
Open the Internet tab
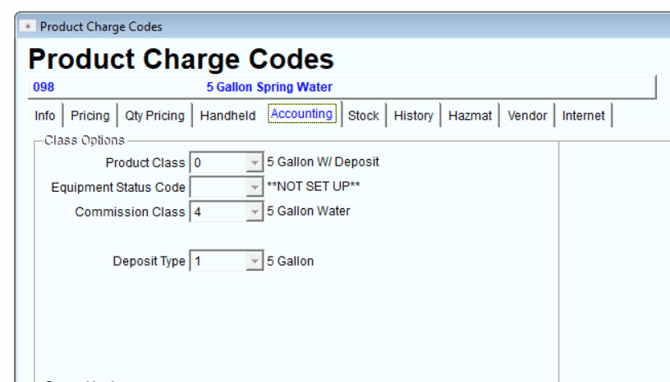click(x=583, y=115)
